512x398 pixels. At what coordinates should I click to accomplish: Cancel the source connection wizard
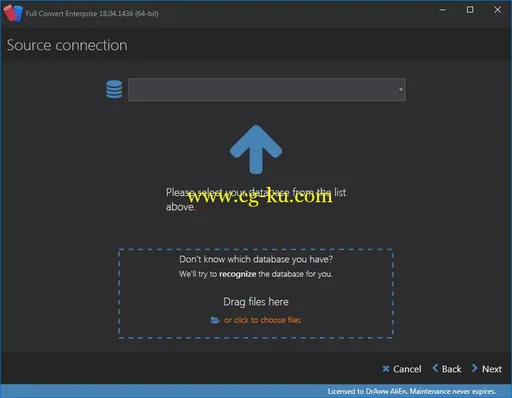pyautogui.click(x=402, y=369)
